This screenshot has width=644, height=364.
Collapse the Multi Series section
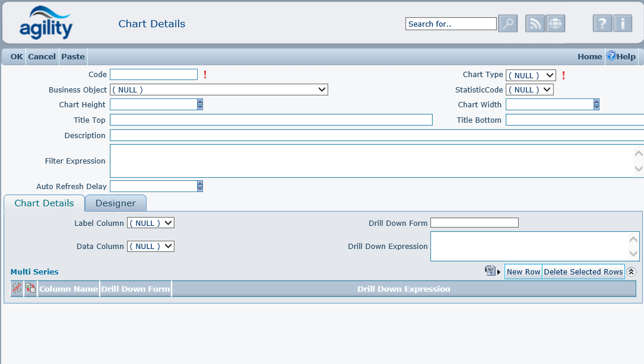click(631, 272)
